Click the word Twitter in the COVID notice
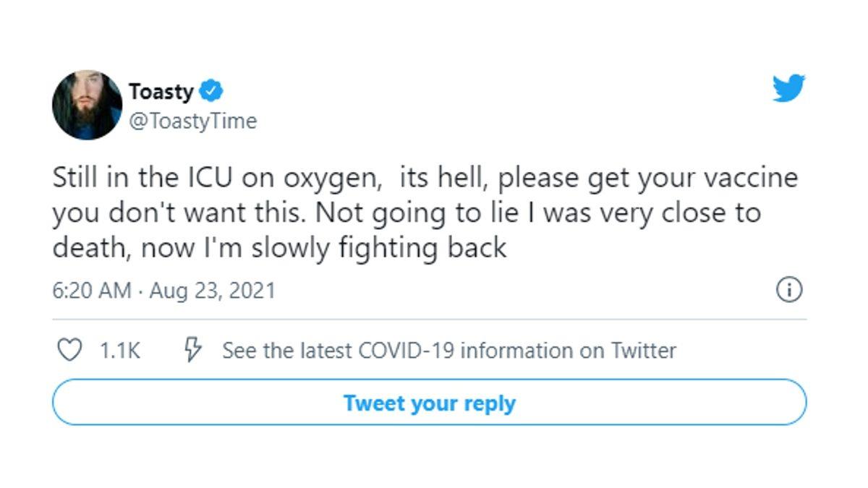This screenshot has width=868, height=488. (x=644, y=351)
